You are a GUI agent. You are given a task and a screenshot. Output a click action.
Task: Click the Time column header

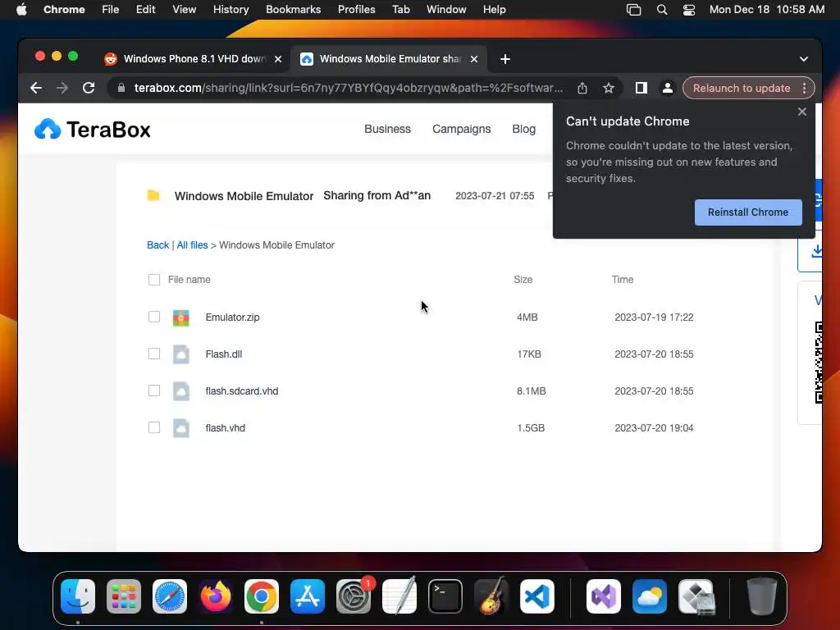click(623, 280)
